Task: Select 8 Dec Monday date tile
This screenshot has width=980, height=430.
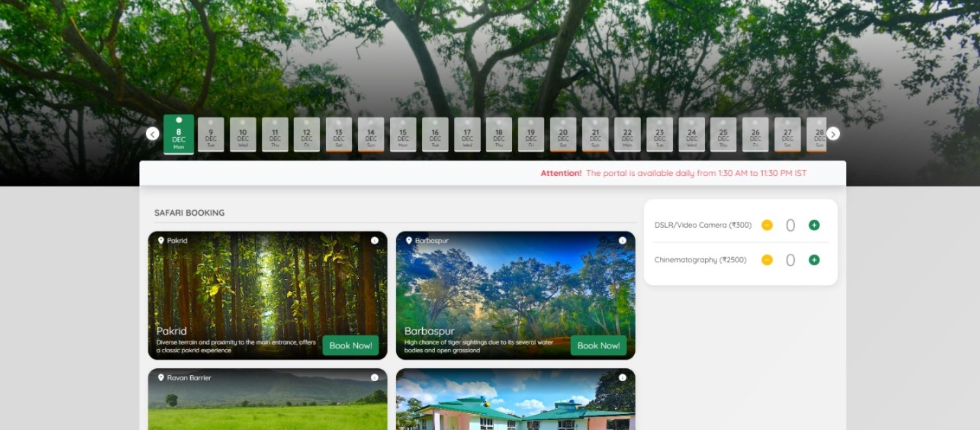Action: [179, 134]
